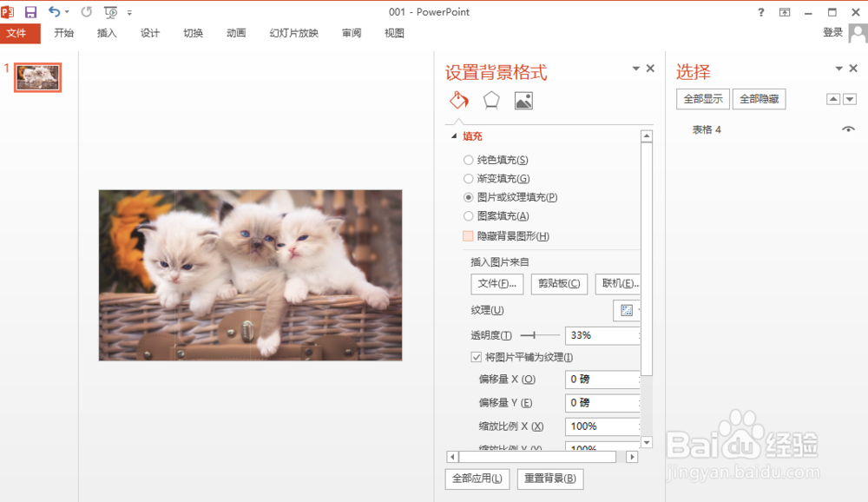Click the 全部显示 button
Viewport: 868px width, 502px height.
703,99
